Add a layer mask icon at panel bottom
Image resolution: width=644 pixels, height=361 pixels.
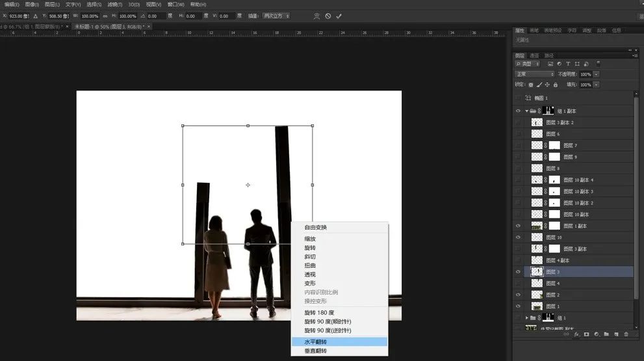click(x=587, y=334)
